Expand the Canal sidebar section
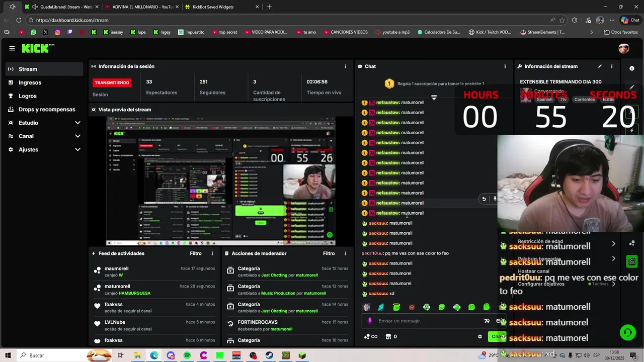Viewport: 644px width, 362px height. click(x=77, y=136)
